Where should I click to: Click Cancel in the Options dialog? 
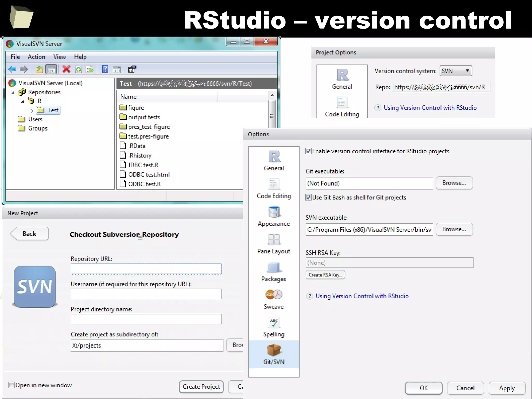pyautogui.click(x=465, y=388)
